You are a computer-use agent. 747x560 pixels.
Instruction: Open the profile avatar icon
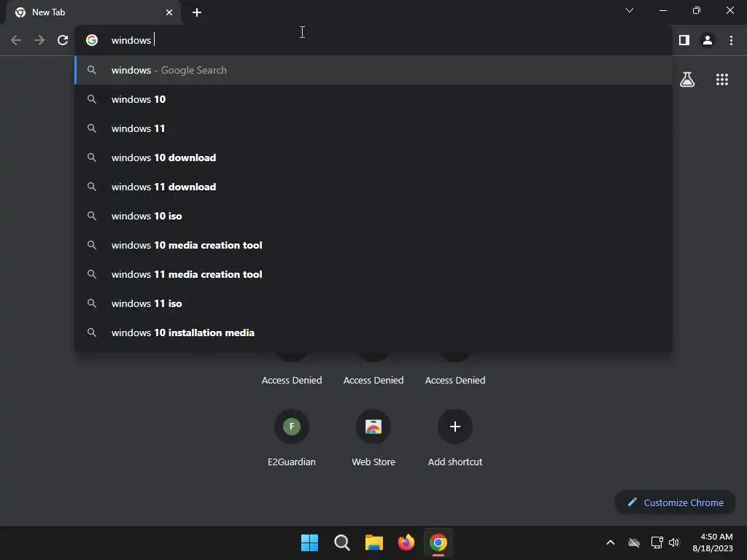(708, 40)
